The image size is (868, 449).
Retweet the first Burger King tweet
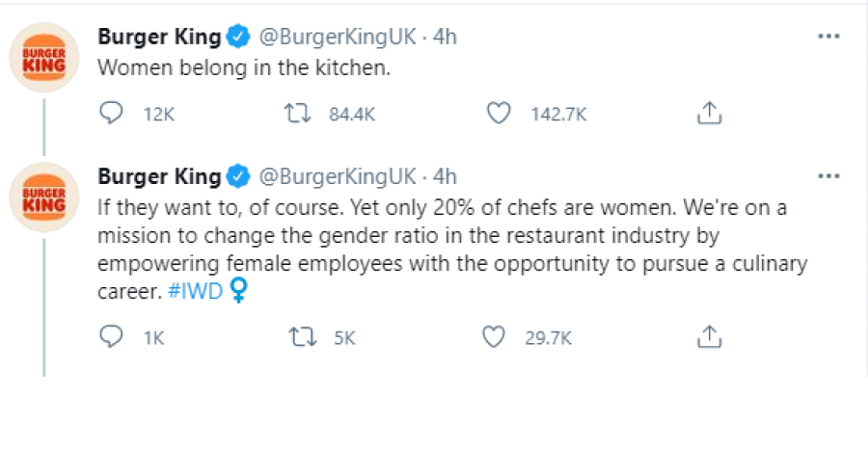[298, 114]
